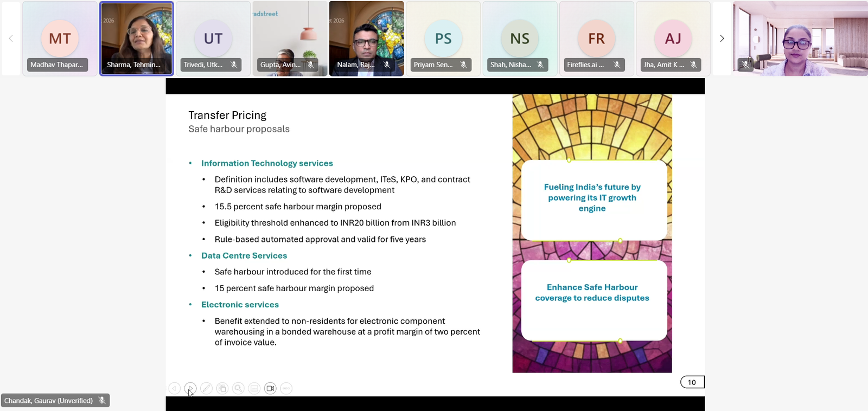Image resolution: width=868 pixels, height=411 pixels.
Task: Toggle the slideshow subtitles icon
Action: coord(254,388)
